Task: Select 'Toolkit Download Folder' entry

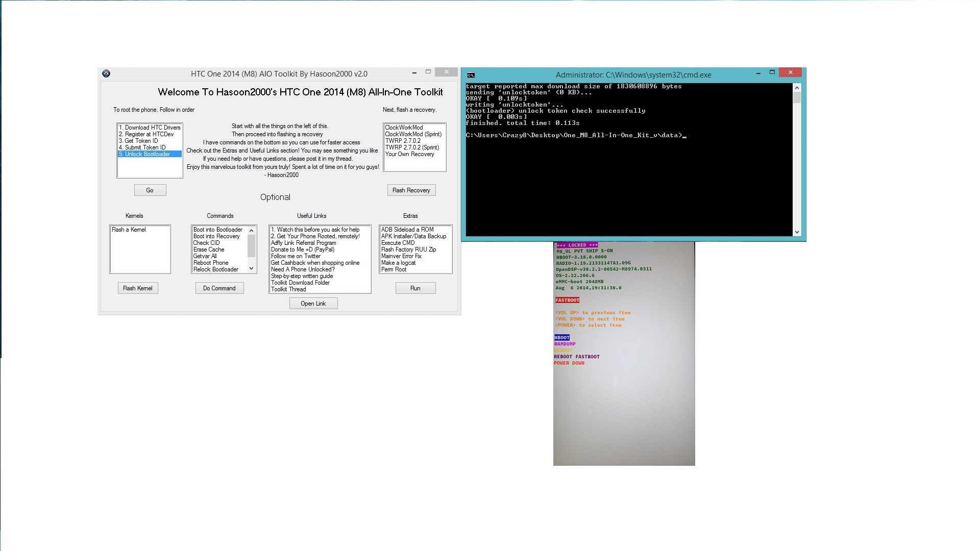Action: tap(320, 283)
